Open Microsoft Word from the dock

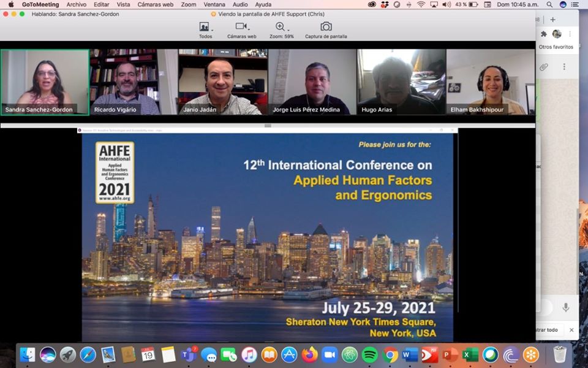click(x=410, y=355)
